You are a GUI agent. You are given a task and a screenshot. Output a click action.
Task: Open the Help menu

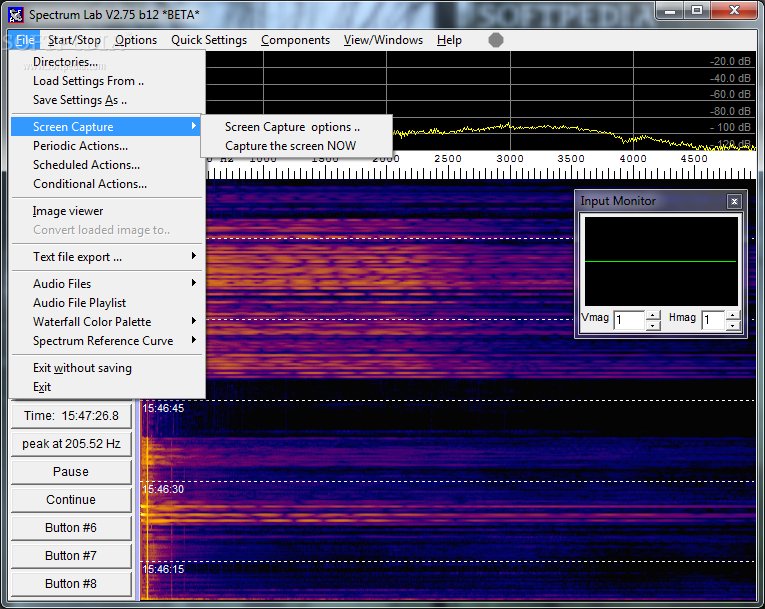pyautogui.click(x=449, y=40)
